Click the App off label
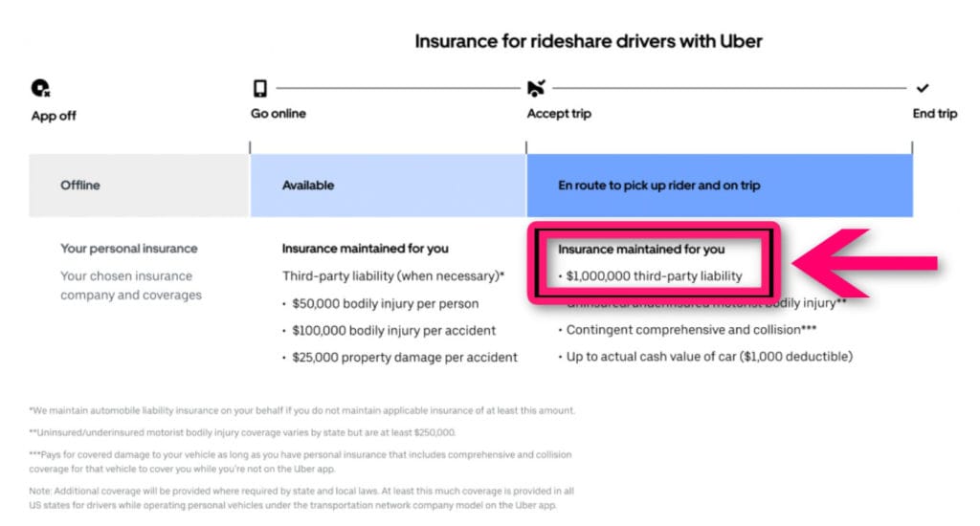 point(54,116)
